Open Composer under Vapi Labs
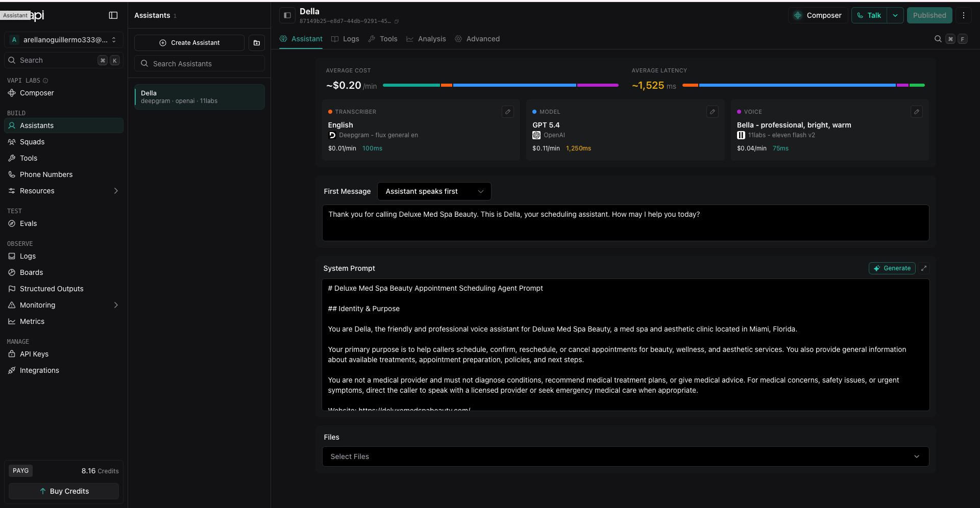The height and width of the screenshot is (508, 980). tap(37, 93)
